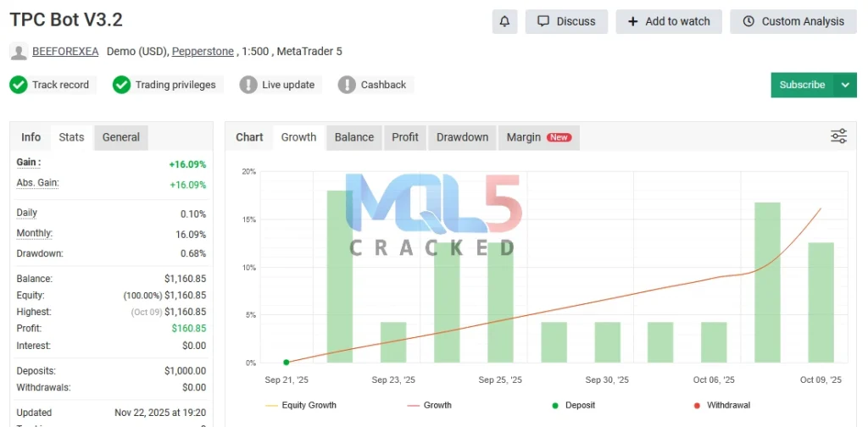
Task: Switch to the Drawdown chart tab
Action: (462, 137)
